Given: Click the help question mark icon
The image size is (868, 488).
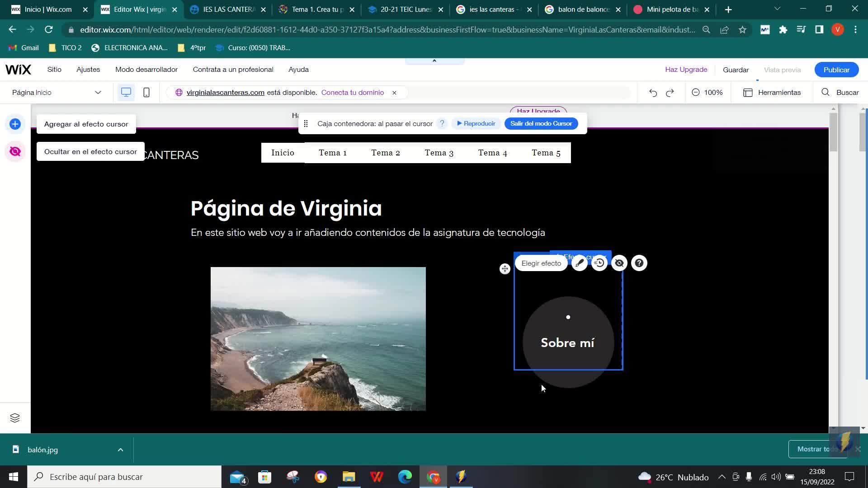Looking at the screenshot, I should click(639, 263).
